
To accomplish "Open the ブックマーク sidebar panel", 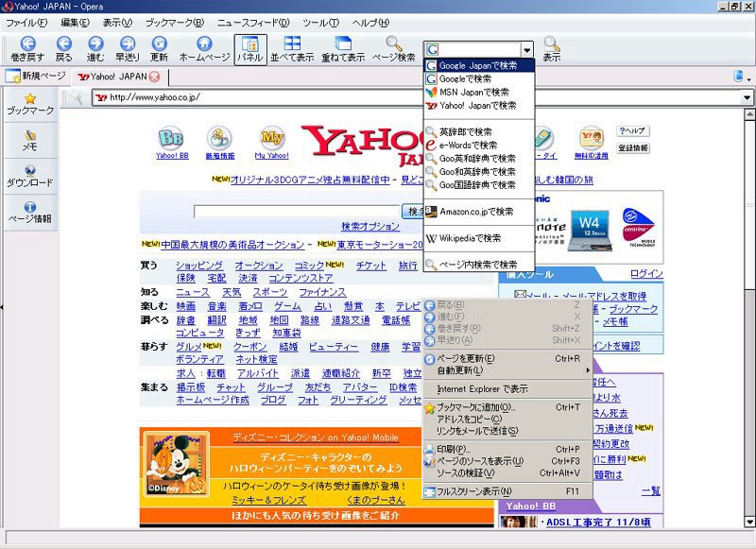I will pyautogui.click(x=30, y=104).
